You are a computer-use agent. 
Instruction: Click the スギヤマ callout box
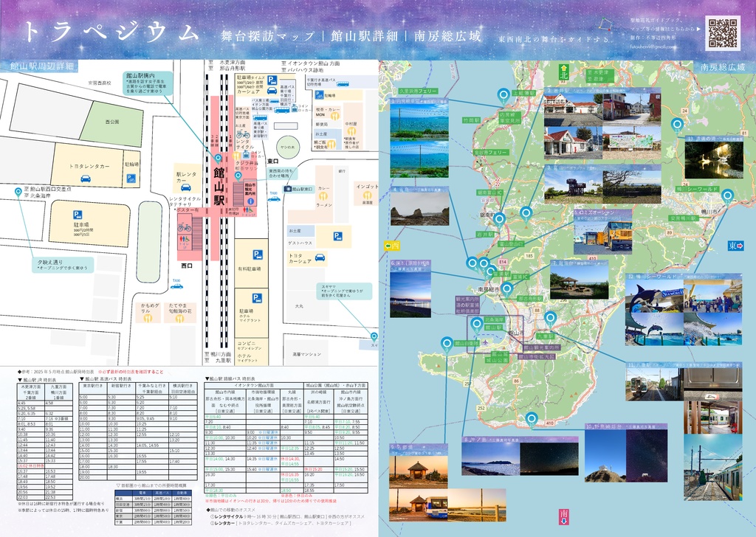(x=344, y=291)
